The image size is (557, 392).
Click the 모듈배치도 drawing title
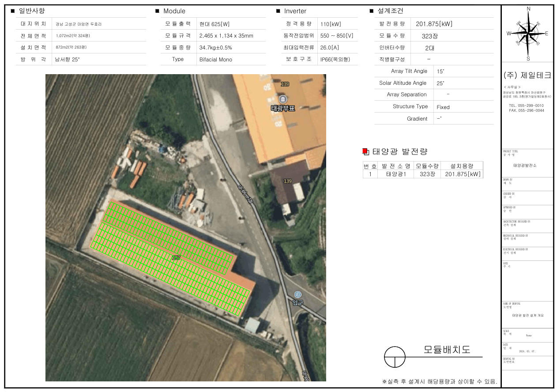click(447, 350)
